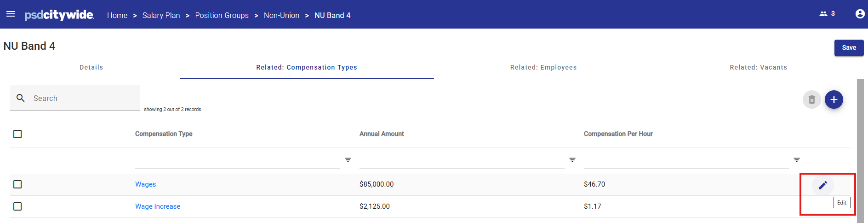
Task: Open the Compensation Per Hour filter menu
Action: click(797, 160)
